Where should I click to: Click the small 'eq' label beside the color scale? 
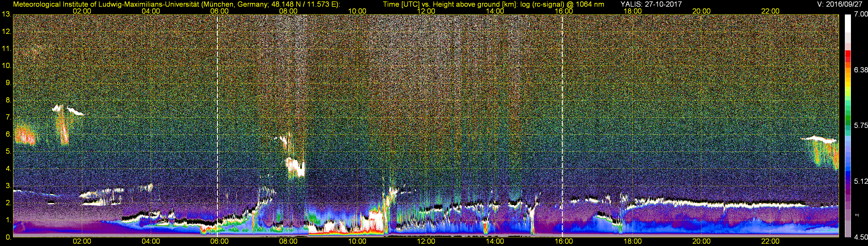(x=857, y=215)
